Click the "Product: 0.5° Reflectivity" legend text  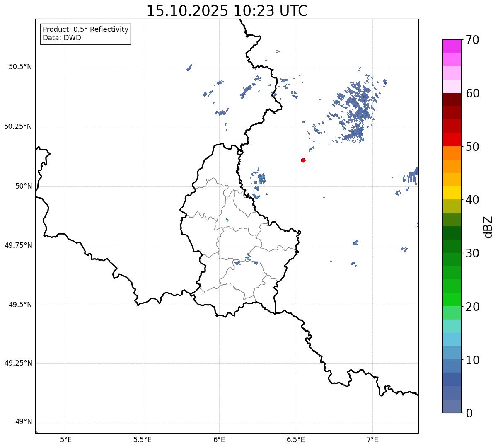click(85, 29)
